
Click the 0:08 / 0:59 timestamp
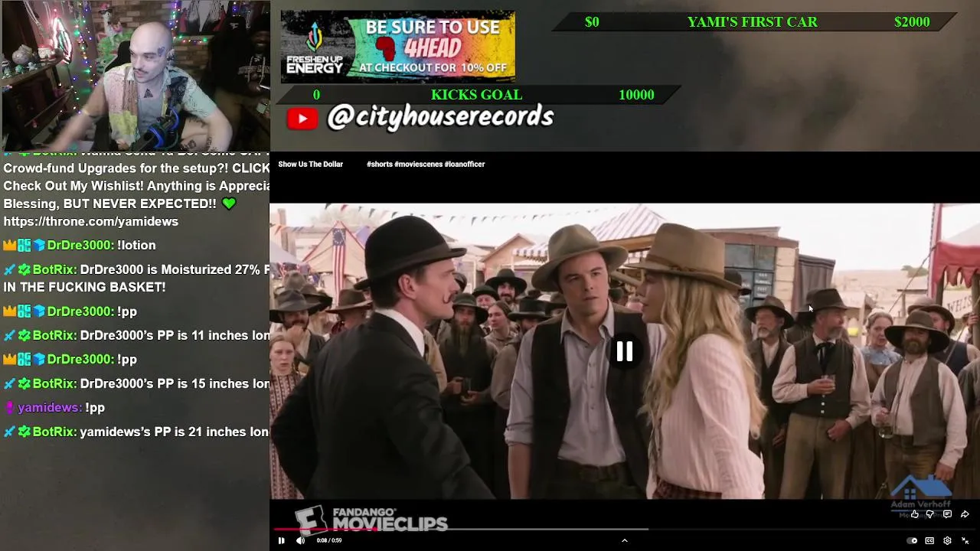click(x=329, y=540)
